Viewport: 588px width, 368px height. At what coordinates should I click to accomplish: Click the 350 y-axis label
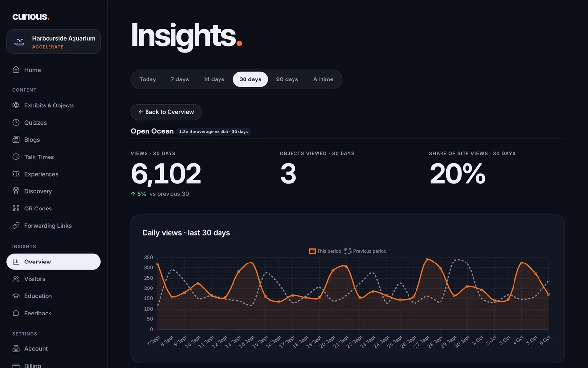pos(148,258)
